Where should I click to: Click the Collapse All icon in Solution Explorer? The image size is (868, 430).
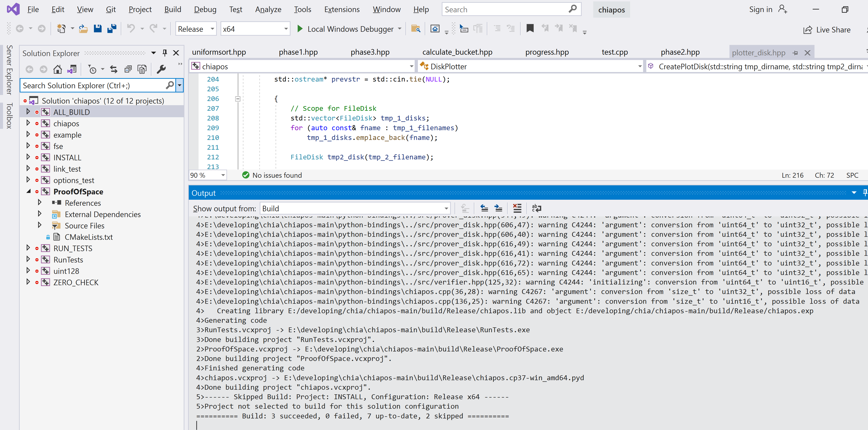[x=128, y=70]
